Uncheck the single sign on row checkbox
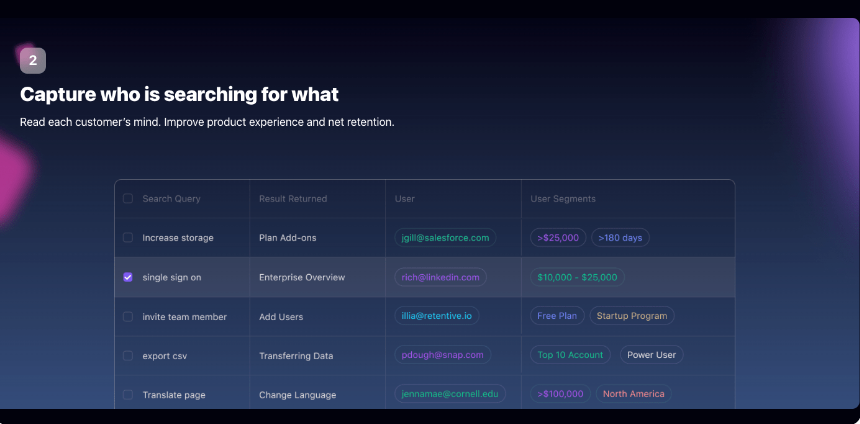860x424 pixels. click(128, 277)
